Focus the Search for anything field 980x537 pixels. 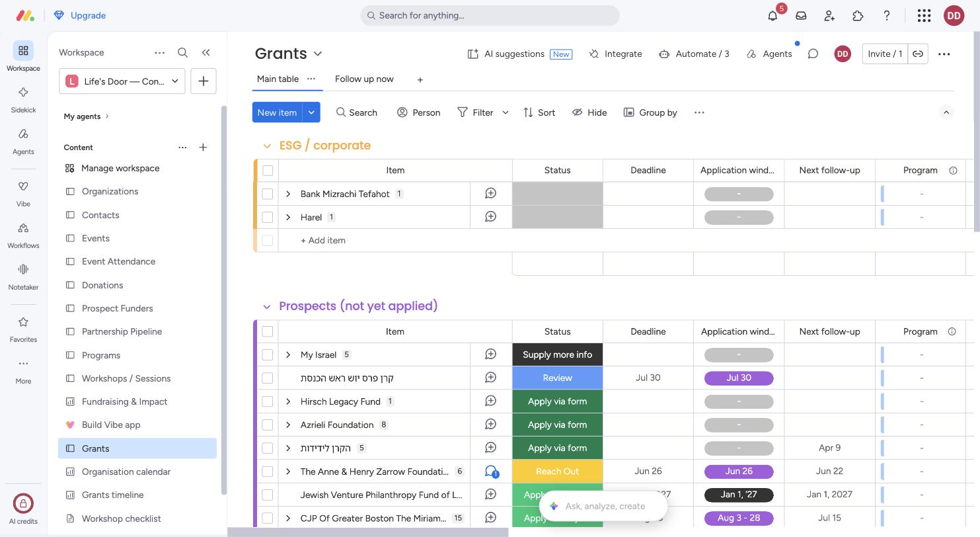(490, 15)
